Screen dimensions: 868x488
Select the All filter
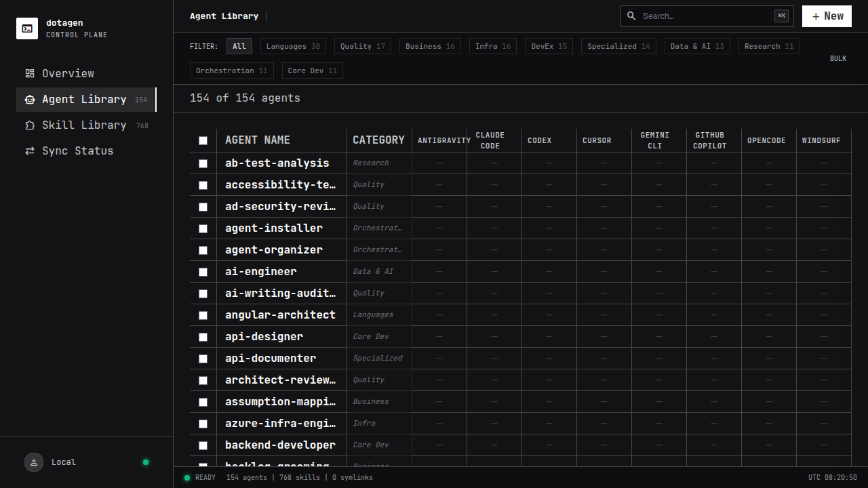[x=239, y=46]
